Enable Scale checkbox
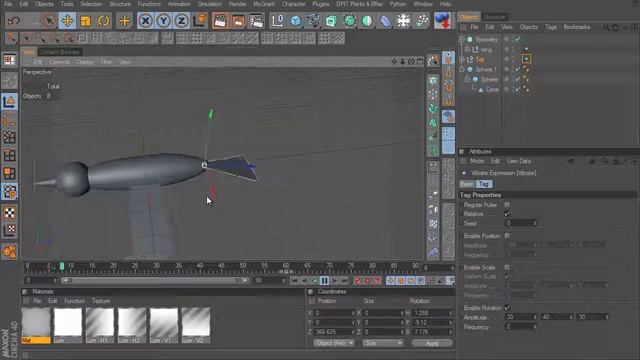 point(507,267)
